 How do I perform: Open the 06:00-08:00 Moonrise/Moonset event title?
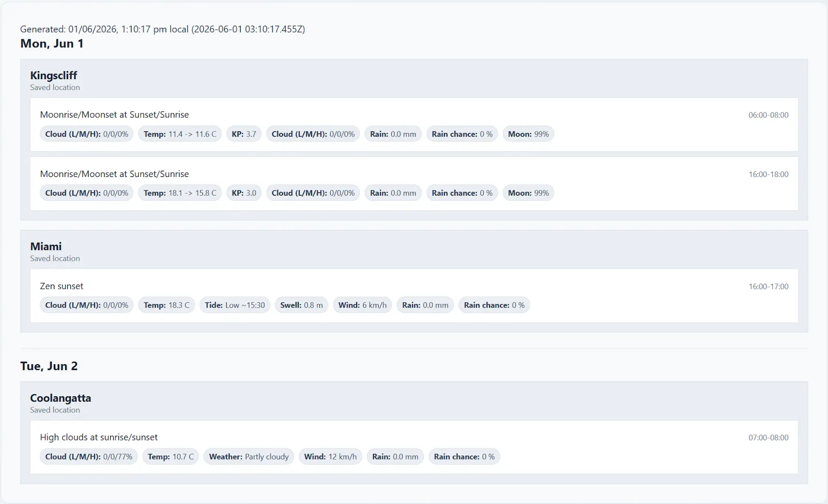pyautogui.click(x=114, y=115)
